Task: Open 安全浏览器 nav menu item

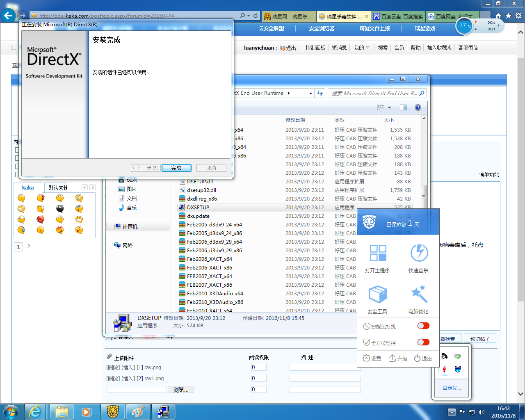Action: pyautogui.click(x=322, y=29)
